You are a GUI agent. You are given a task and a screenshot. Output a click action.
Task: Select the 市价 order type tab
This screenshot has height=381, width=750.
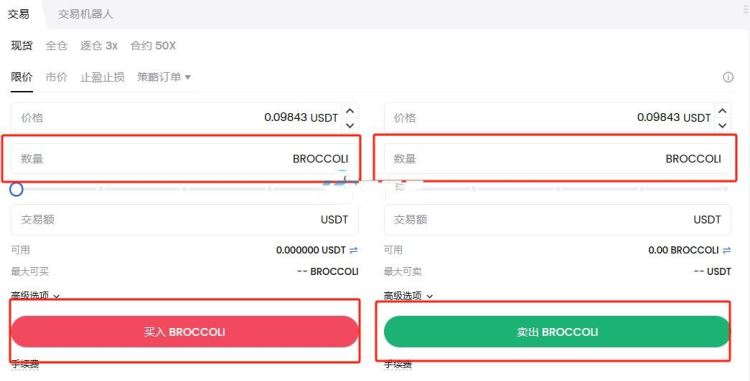pos(56,77)
